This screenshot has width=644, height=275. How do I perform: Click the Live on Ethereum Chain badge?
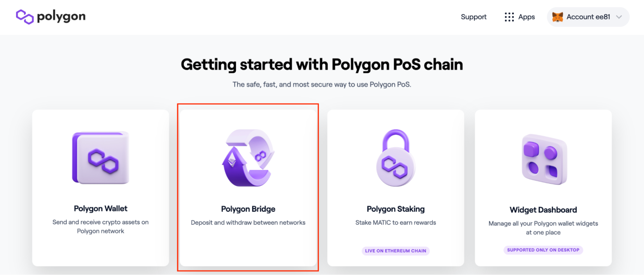(x=396, y=251)
